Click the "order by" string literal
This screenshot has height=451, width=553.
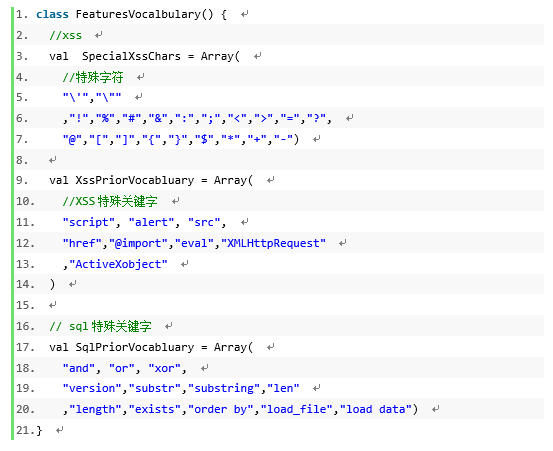tap(220, 409)
